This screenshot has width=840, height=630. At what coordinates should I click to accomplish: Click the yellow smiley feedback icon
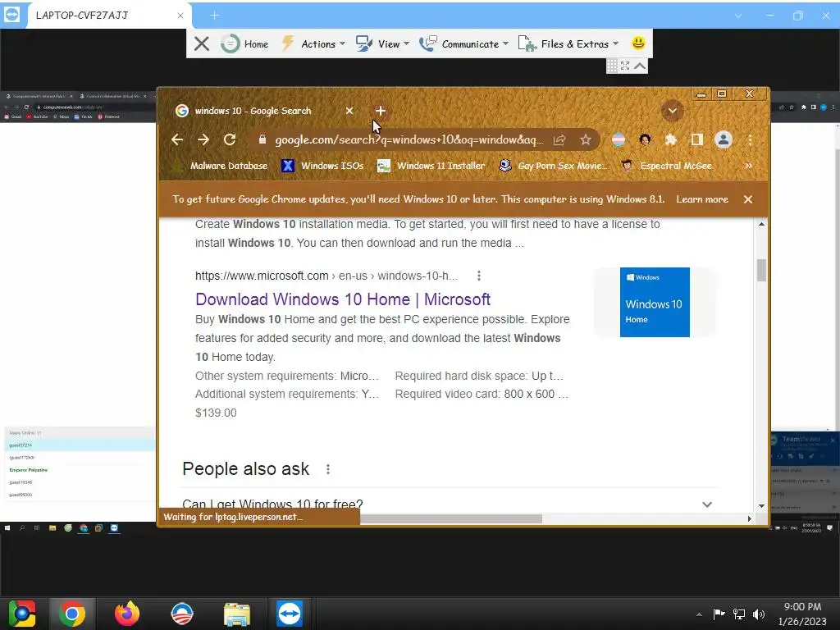[x=638, y=43]
